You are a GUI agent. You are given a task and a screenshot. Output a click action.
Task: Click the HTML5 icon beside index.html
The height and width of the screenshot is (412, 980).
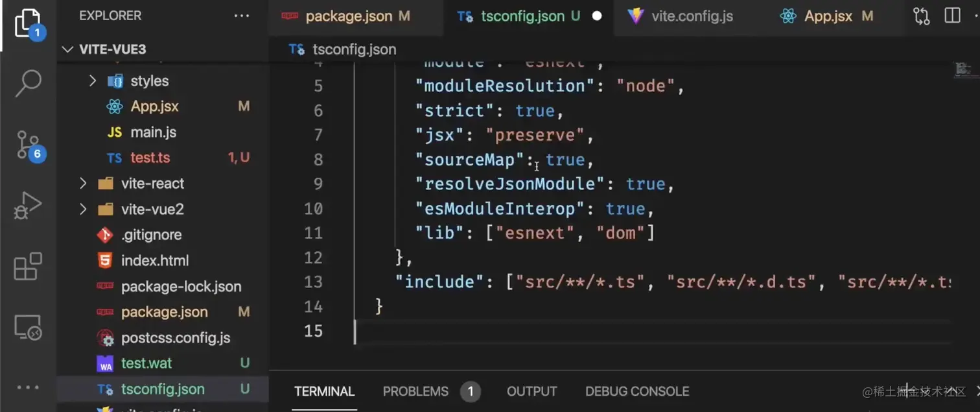[104, 261]
